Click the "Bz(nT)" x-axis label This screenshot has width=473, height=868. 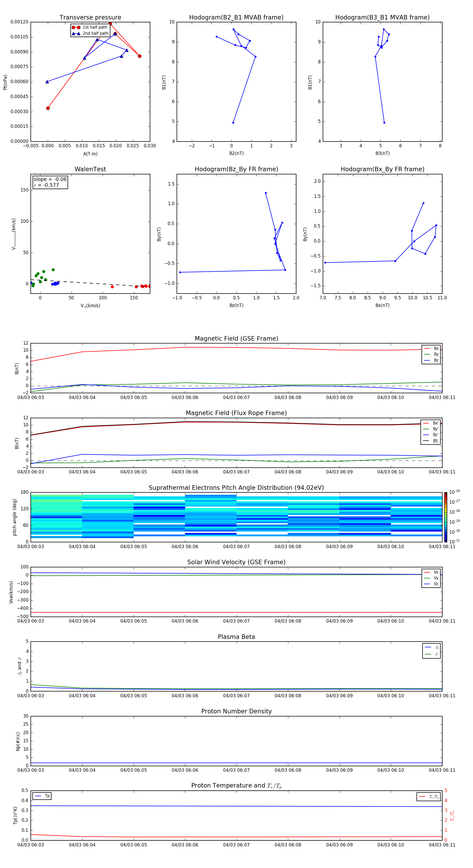click(236, 305)
